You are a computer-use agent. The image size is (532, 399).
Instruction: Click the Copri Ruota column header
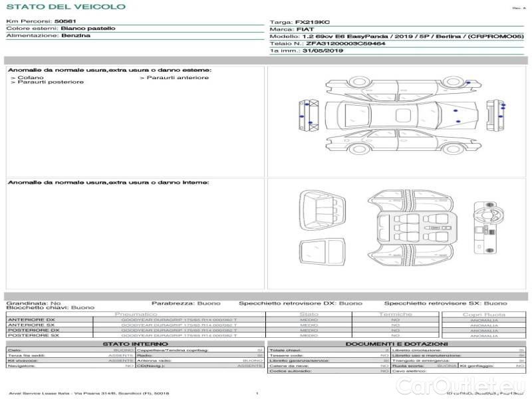click(x=483, y=314)
